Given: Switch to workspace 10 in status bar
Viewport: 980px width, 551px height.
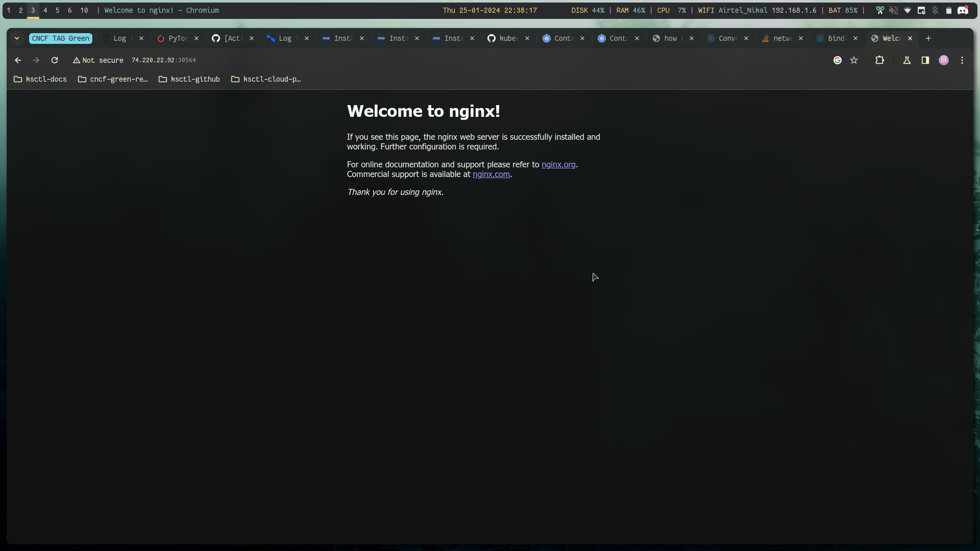Looking at the screenshot, I should click(84, 10).
